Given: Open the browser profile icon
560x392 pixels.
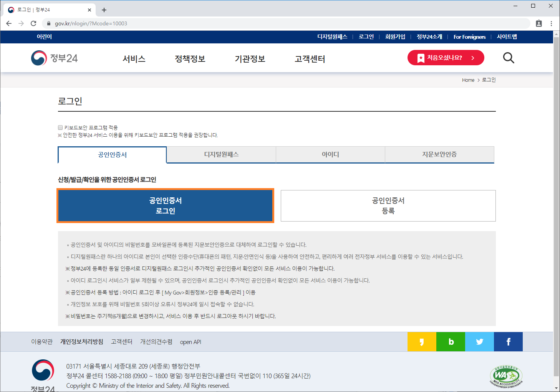Looking at the screenshot, I should pos(539,23).
